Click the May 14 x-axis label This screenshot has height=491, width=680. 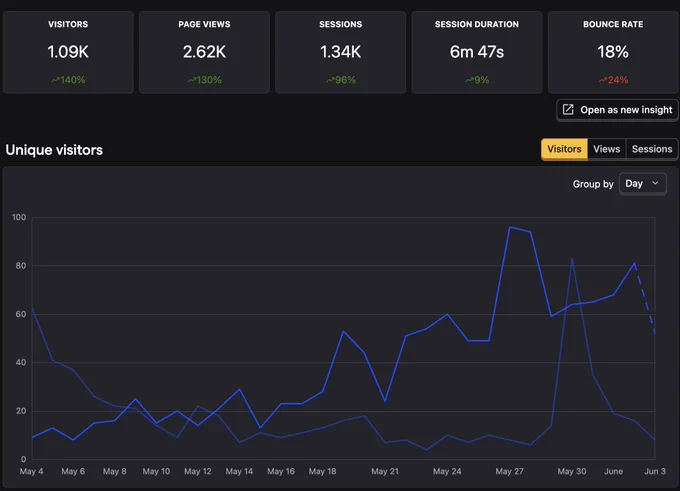(x=239, y=471)
